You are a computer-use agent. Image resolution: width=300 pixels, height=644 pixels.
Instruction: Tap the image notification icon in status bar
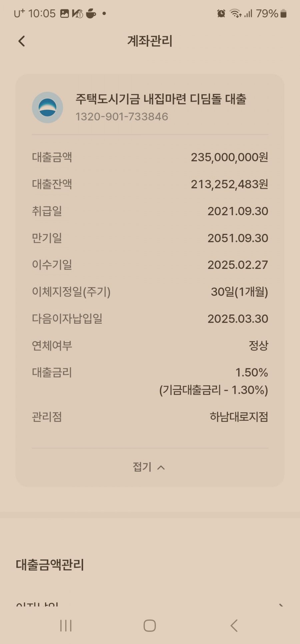(64, 14)
